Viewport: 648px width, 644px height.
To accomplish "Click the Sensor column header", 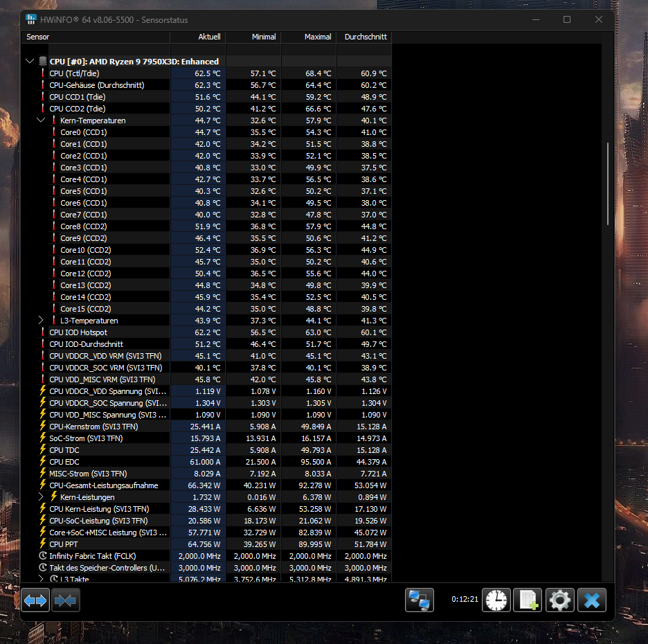I will pos(96,37).
